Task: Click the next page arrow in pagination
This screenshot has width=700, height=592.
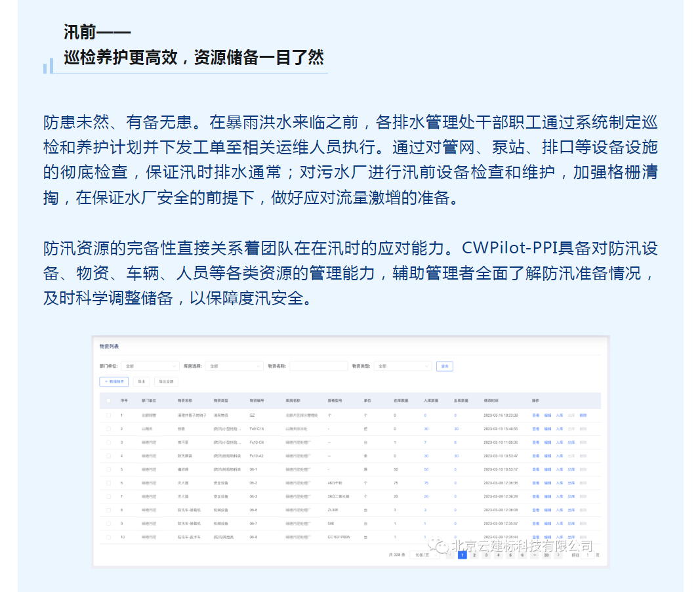Action: point(558,555)
